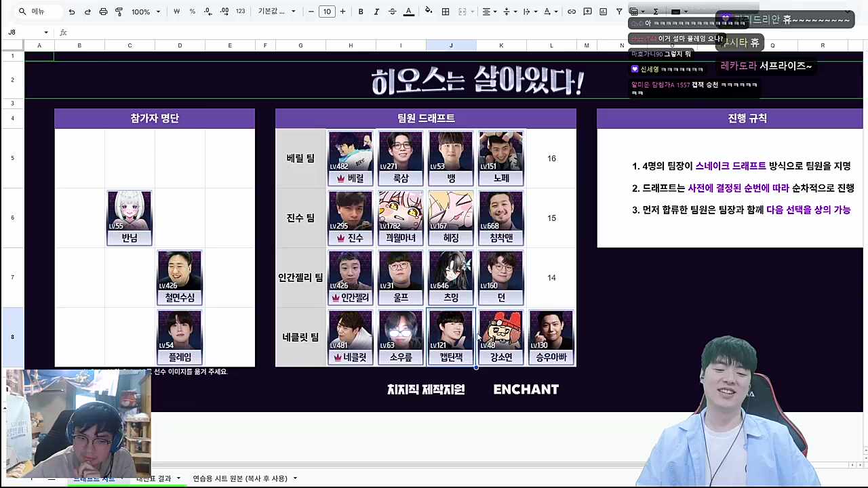Select column J header
Screen dimensions: 868x488
tap(451, 45)
